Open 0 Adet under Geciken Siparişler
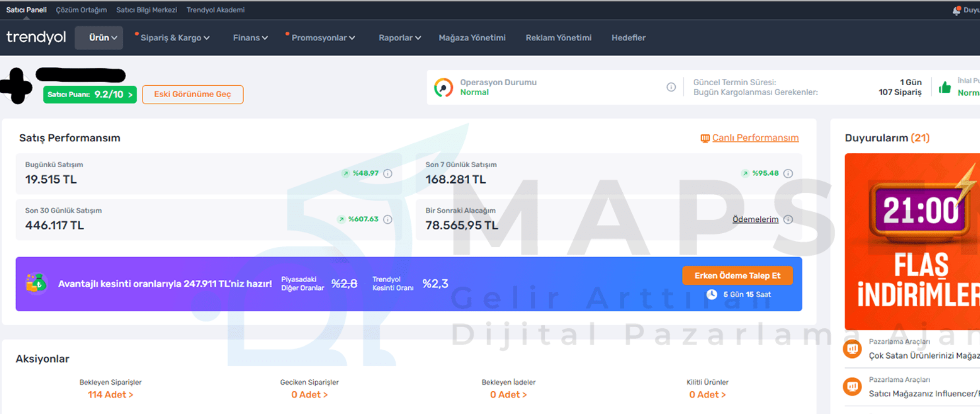The width and height of the screenshot is (980, 414). [309, 395]
